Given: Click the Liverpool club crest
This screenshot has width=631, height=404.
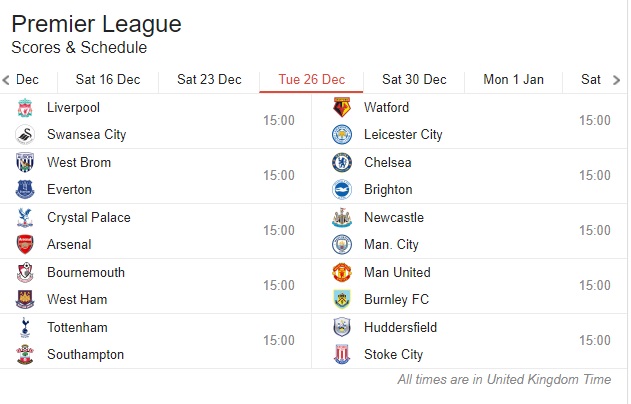Looking at the screenshot, I should pos(25,108).
